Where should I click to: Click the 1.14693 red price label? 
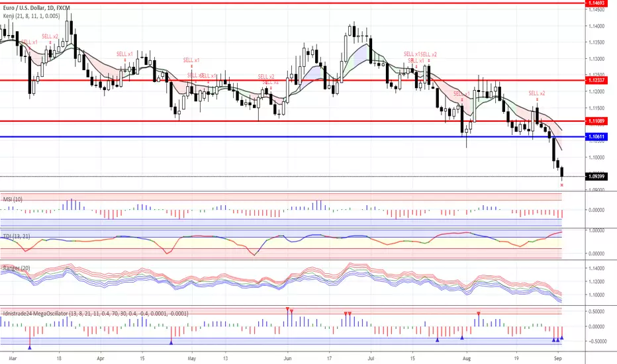coord(596,3)
